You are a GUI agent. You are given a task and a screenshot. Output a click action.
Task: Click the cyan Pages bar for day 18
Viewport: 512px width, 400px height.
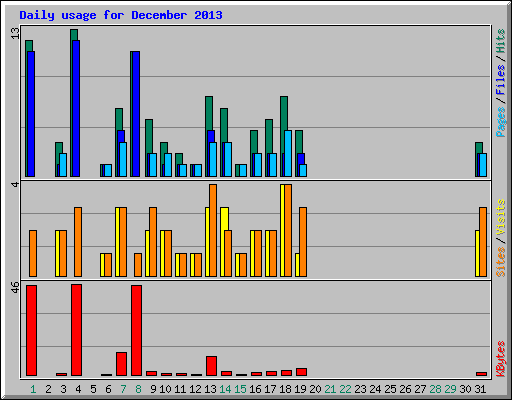(288, 153)
